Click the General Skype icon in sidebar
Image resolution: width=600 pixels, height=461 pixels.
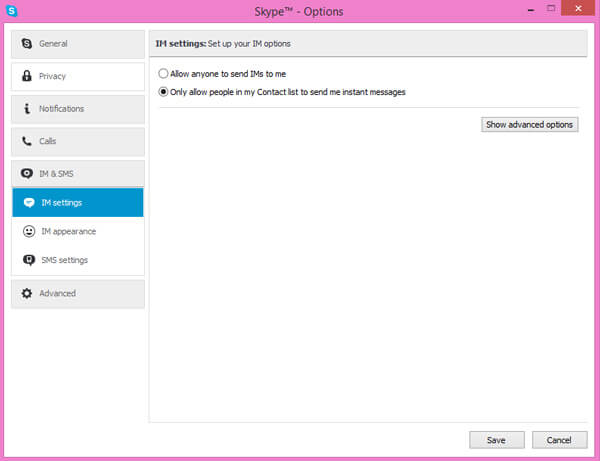tap(27, 44)
